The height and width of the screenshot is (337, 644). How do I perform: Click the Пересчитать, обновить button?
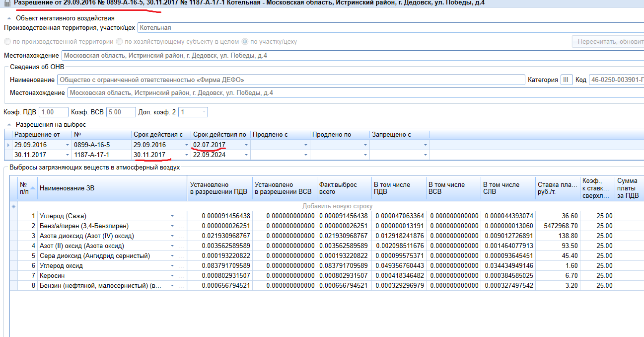coord(610,42)
